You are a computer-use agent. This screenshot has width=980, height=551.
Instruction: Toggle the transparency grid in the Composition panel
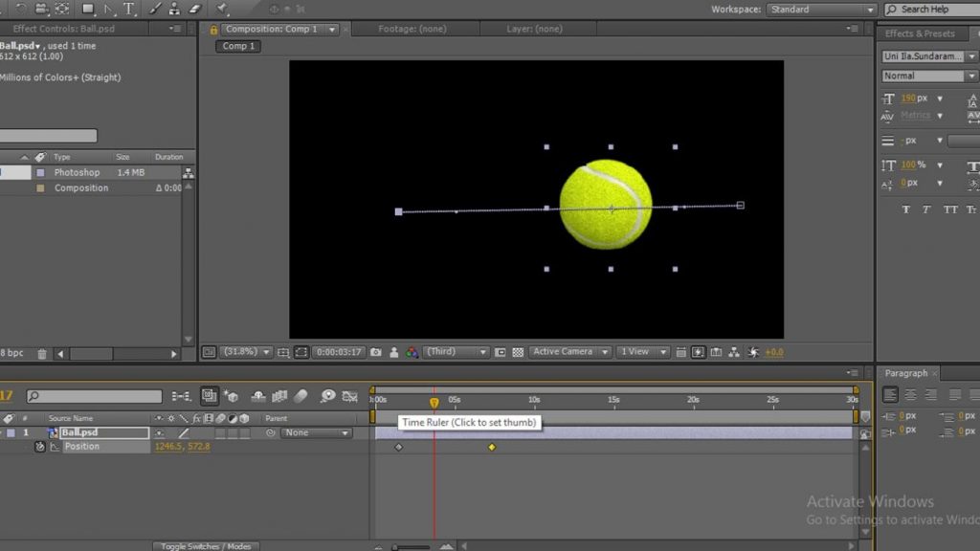point(520,352)
